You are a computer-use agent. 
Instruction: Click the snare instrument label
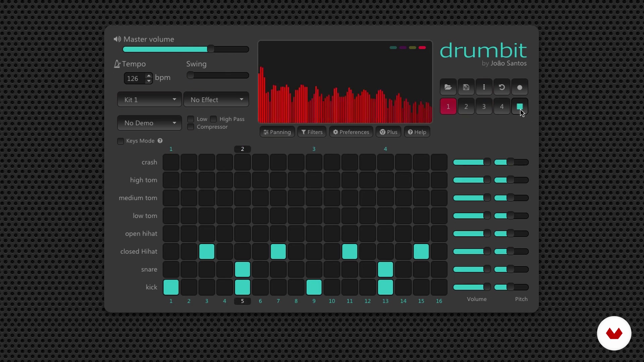(x=149, y=269)
